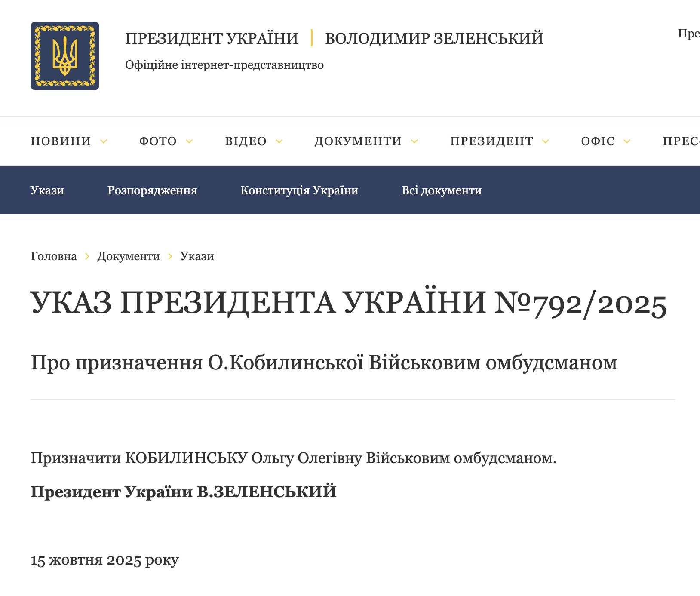
Task: Open Укази breadcrumb link
Action: [196, 256]
